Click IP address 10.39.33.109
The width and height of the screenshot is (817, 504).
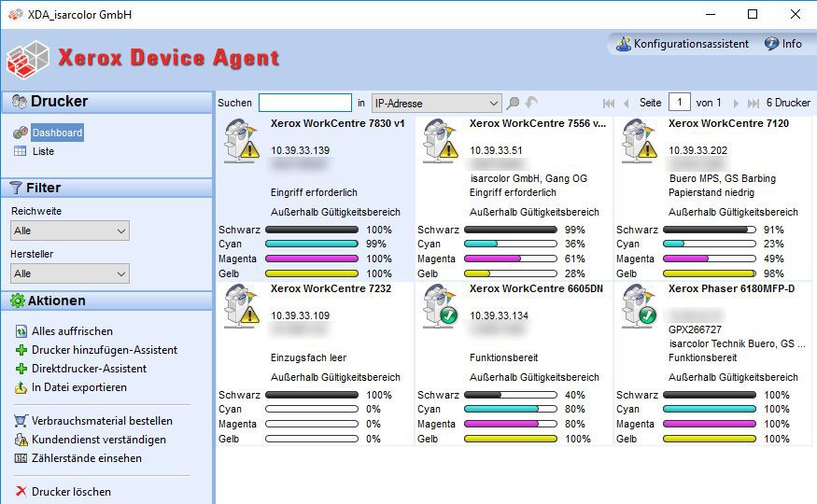(300, 315)
